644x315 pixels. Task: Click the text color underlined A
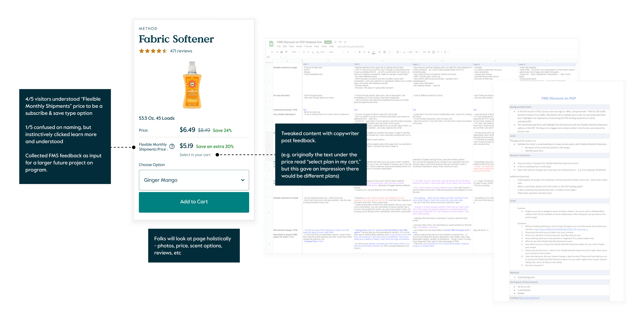point(373,52)
